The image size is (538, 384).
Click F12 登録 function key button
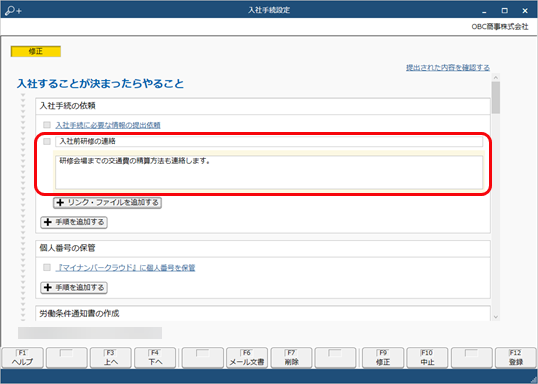pos(516,358)
